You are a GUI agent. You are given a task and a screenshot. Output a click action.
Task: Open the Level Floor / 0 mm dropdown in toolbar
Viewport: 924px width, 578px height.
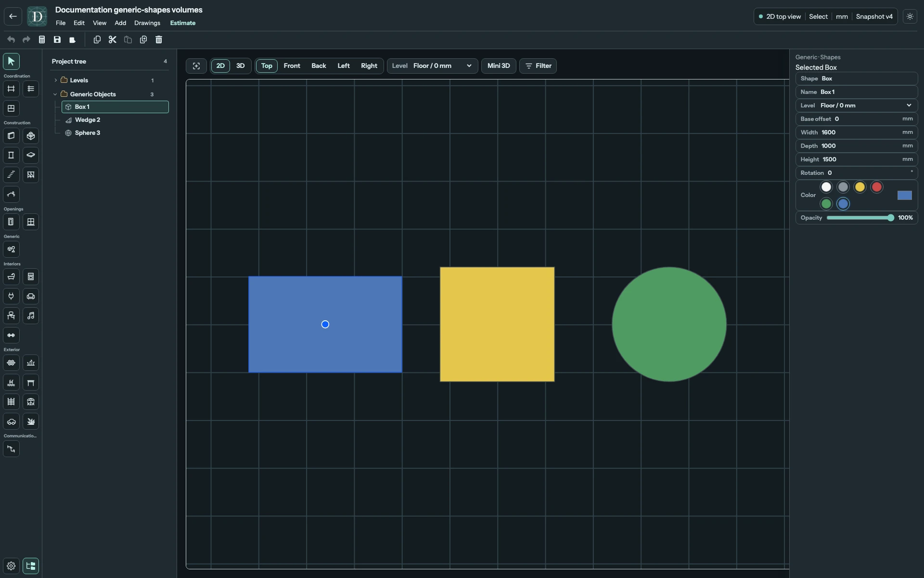point(433,66)
